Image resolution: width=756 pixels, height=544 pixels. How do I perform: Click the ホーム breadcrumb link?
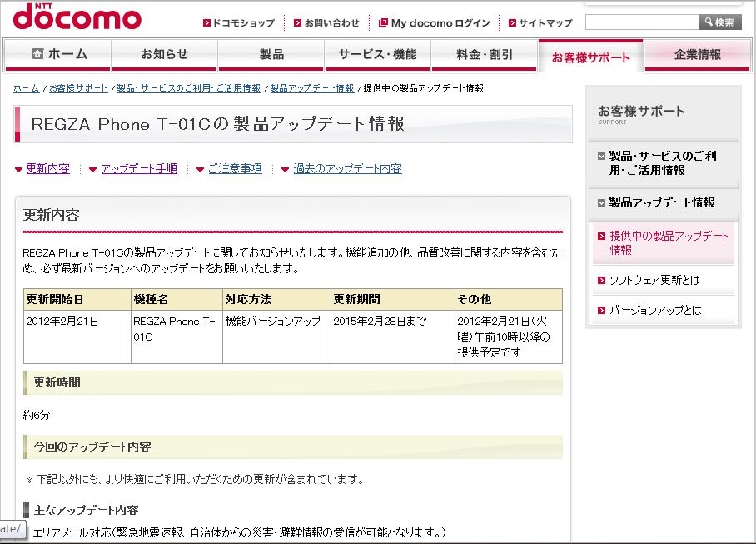pos(26,88)
